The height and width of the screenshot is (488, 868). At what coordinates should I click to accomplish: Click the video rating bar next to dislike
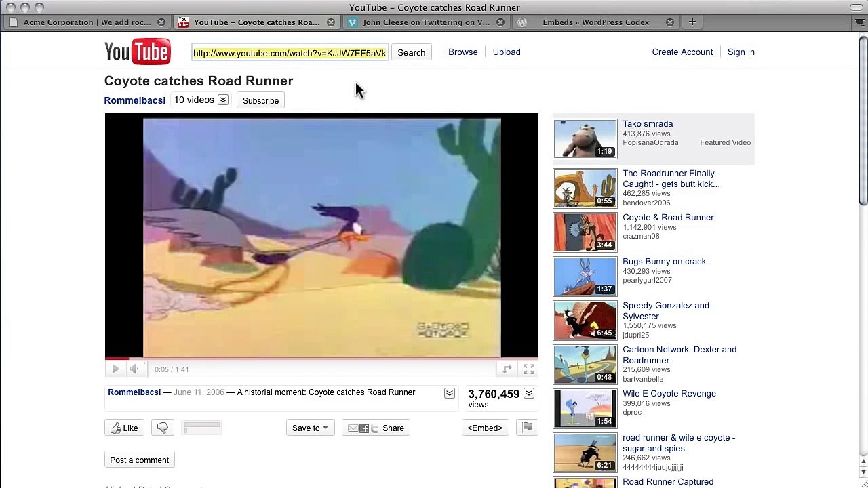201,428
